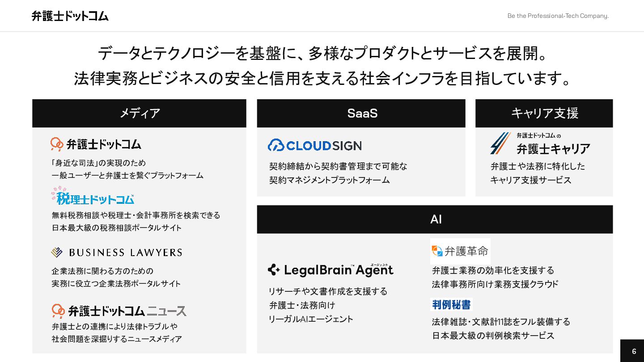644x362 pixels.
Task: Click the Bengo4.com orange logo icon in the Media section
Action: 57,144
